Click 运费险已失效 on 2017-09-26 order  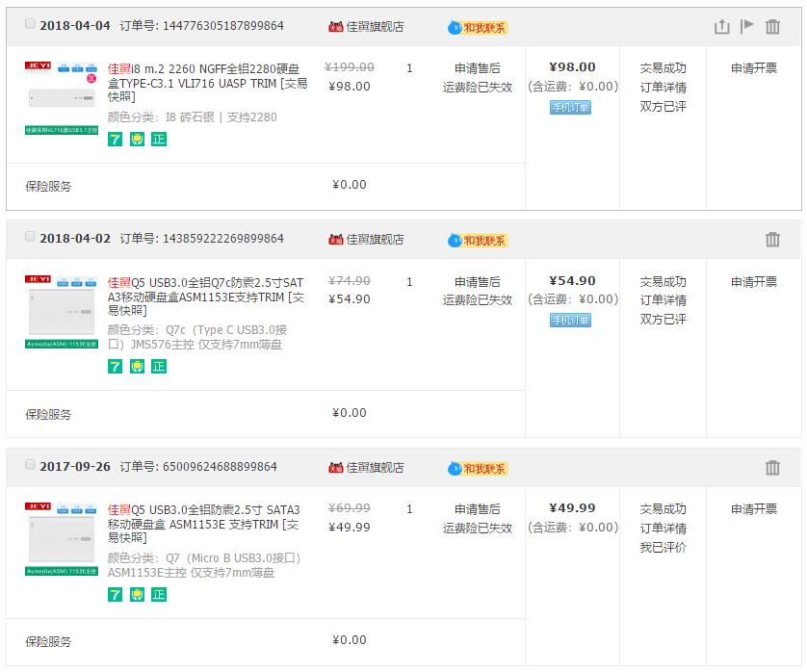(477, 529)
